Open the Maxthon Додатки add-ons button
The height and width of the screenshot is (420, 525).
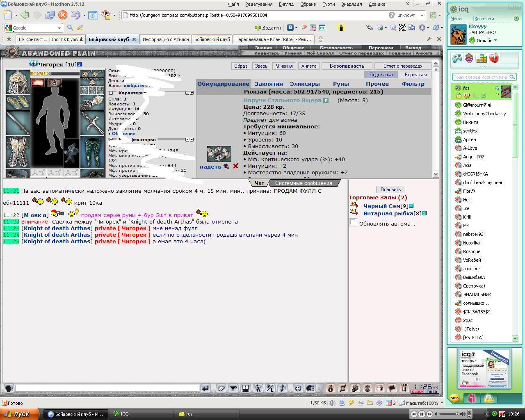point(268,27)
